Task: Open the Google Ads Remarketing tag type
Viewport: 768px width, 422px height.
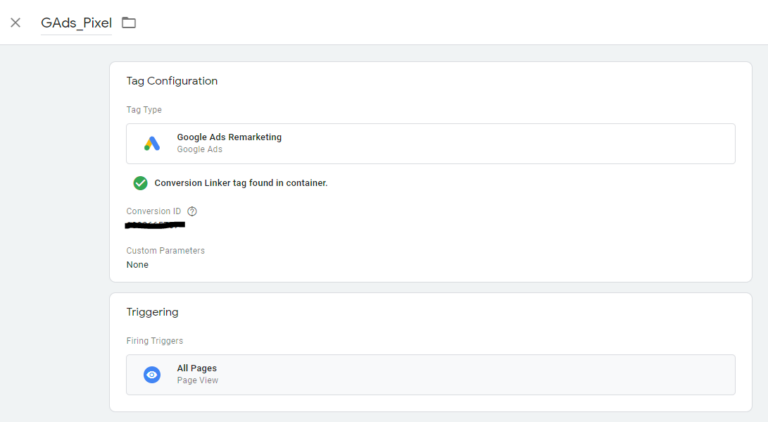Action: pyautogui.click(x=431, y=143)
